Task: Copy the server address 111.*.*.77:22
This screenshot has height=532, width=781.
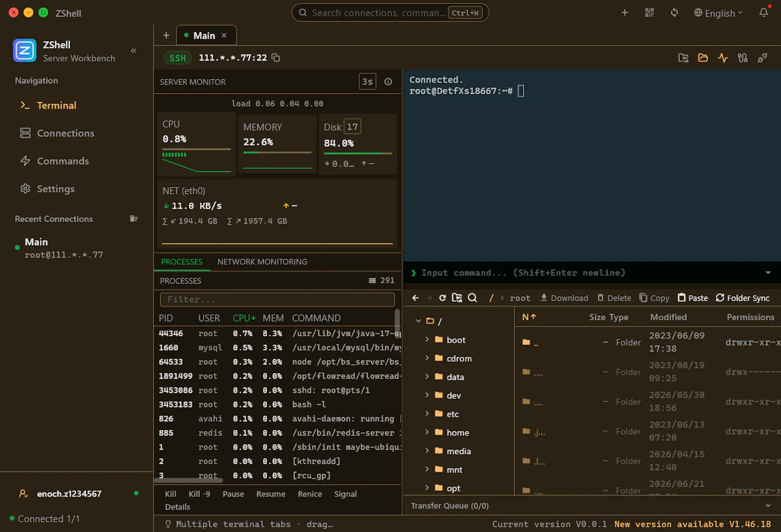Action: 276,58
